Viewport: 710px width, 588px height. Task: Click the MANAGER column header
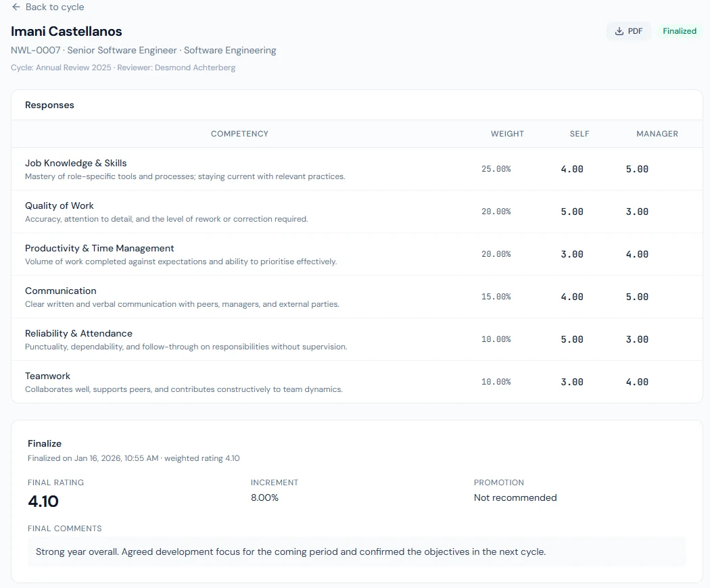pyautogui.click(x=657, y=134)
